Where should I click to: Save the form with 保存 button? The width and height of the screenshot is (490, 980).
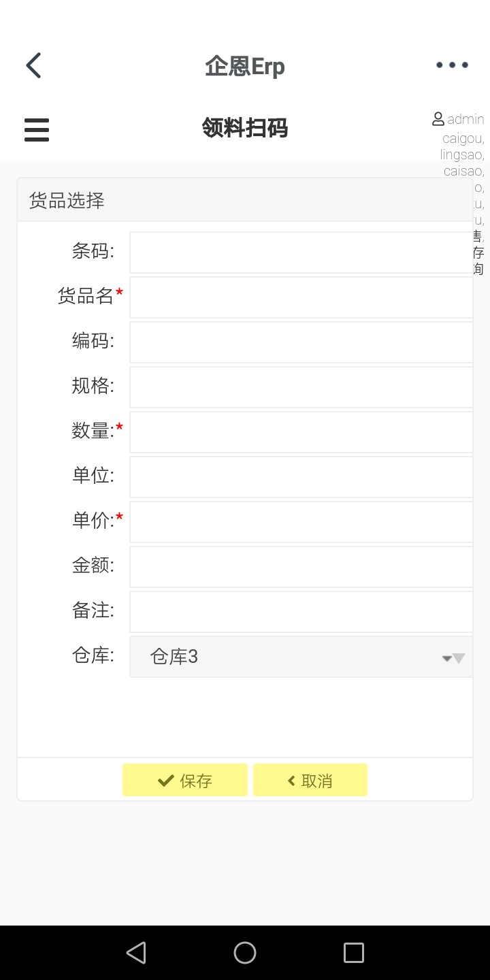[185, 780]
